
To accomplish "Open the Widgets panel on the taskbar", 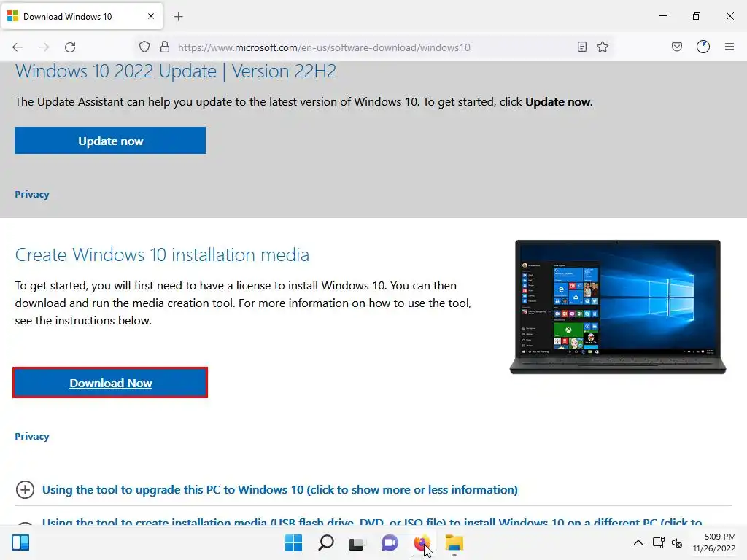I will (x=20, y=542).
